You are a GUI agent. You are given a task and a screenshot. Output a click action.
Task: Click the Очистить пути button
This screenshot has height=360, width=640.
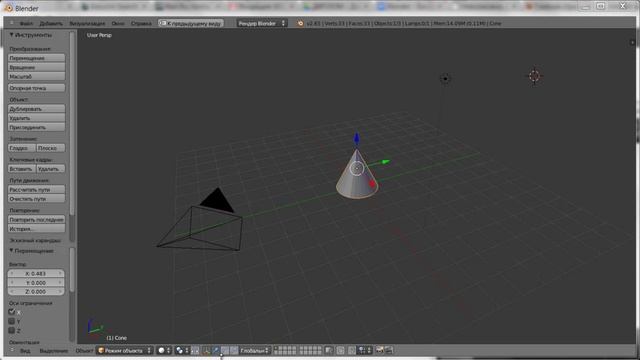[x=36, y=199]
